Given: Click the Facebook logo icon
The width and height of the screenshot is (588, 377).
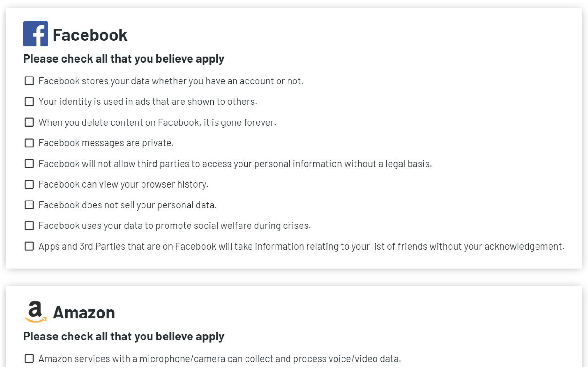Looking at the screenshot, I should click(35, 34).
